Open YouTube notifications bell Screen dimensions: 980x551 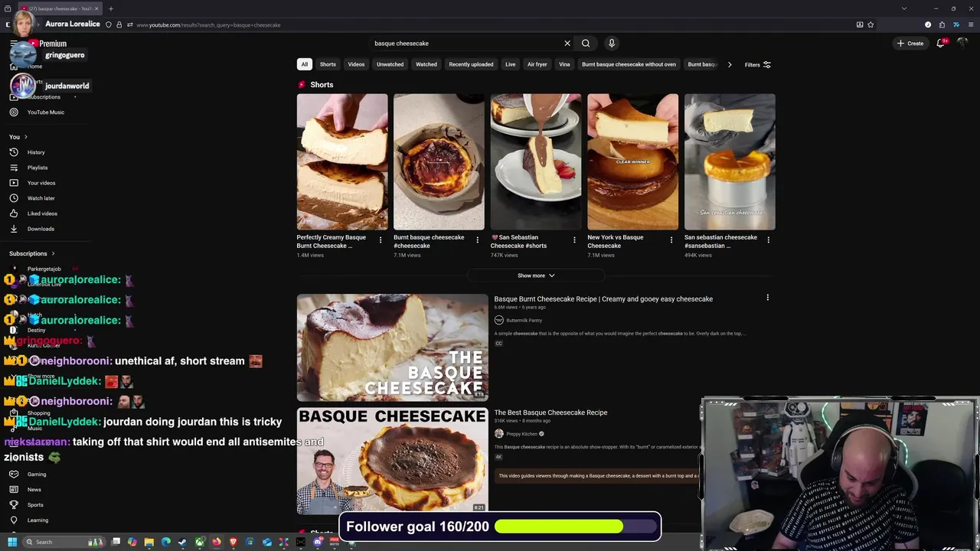click(x=941, y=44)
